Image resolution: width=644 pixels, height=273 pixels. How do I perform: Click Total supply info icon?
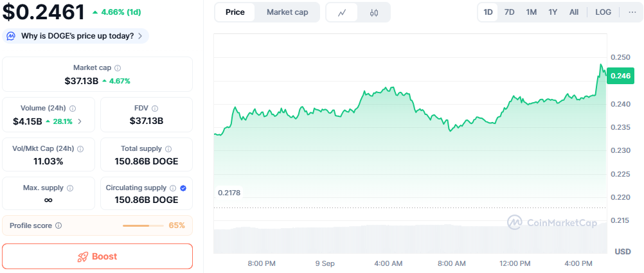tap(168, 149)
